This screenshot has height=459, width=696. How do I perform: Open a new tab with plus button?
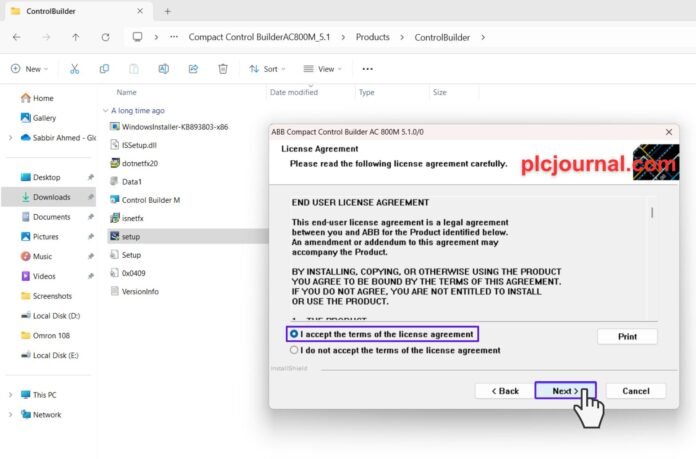(x=167, y=12)
